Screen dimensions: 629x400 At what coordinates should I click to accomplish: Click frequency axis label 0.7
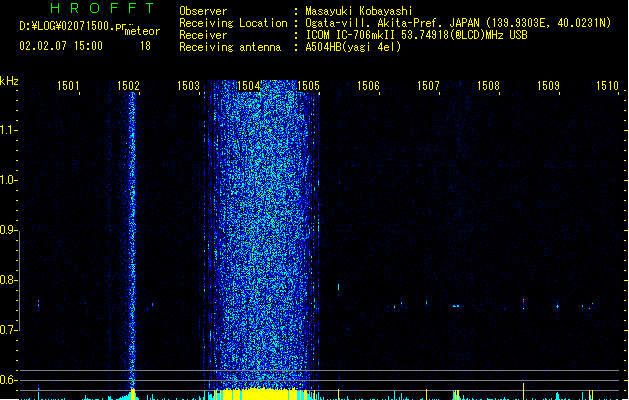tap(8, 330)
